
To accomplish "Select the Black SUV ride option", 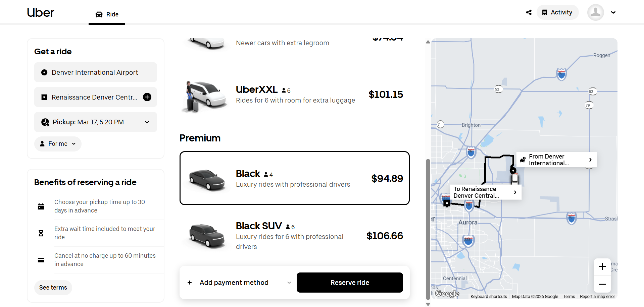I will (x=295, y=236).
